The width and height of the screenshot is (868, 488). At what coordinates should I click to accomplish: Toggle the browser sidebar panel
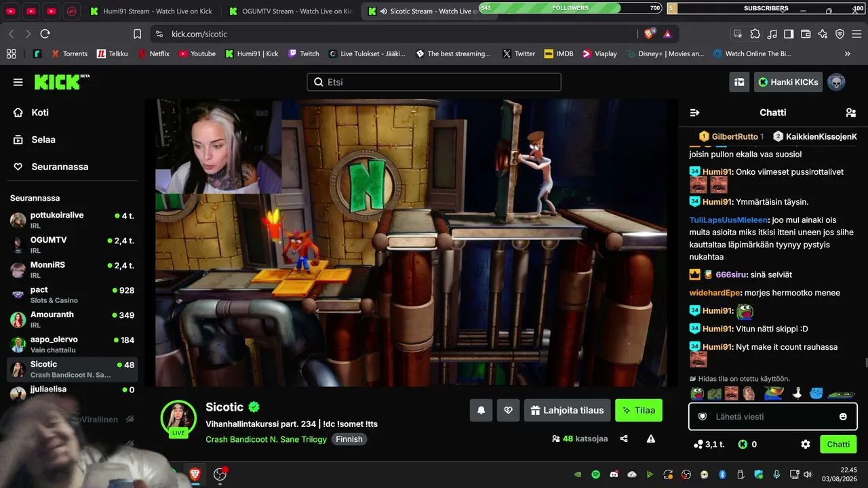tap(789, 34)
